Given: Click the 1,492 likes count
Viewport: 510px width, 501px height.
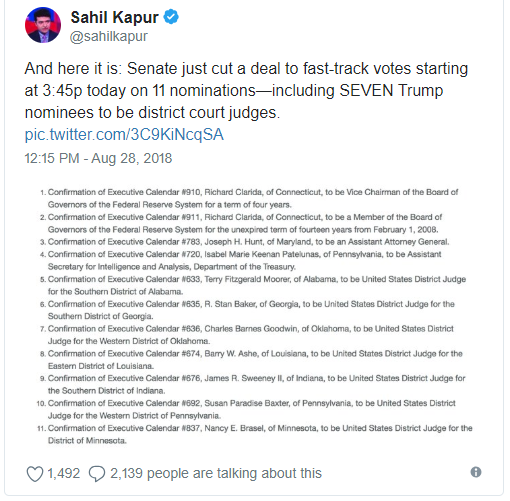Looking at the screenshot, I should pos(63,473).
